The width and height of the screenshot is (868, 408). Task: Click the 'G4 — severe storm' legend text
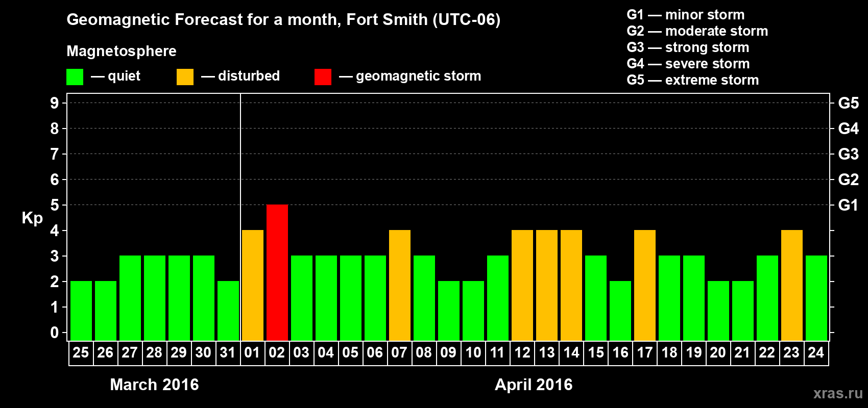(688, 64)
